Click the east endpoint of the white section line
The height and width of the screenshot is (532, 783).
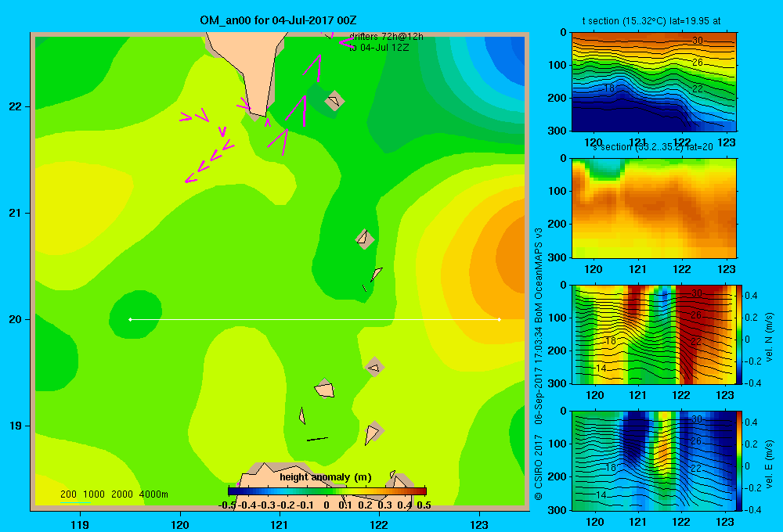pyautogui.click(x=500, y=319)
